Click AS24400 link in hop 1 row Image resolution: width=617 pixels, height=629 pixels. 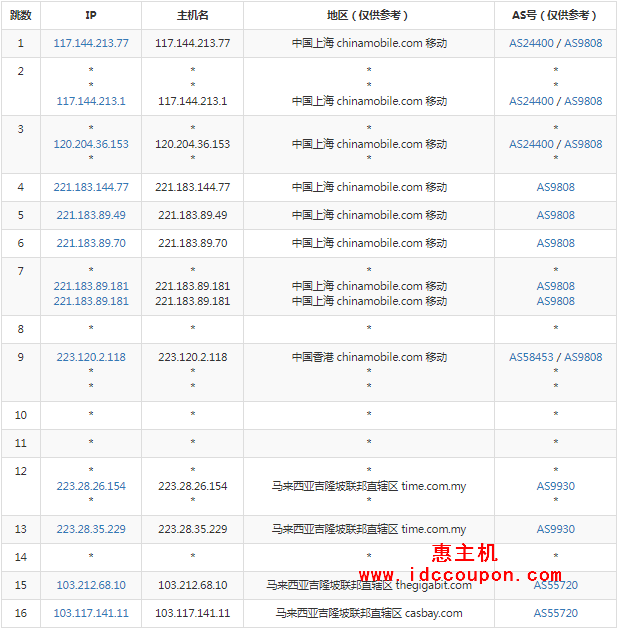[531, 43]
